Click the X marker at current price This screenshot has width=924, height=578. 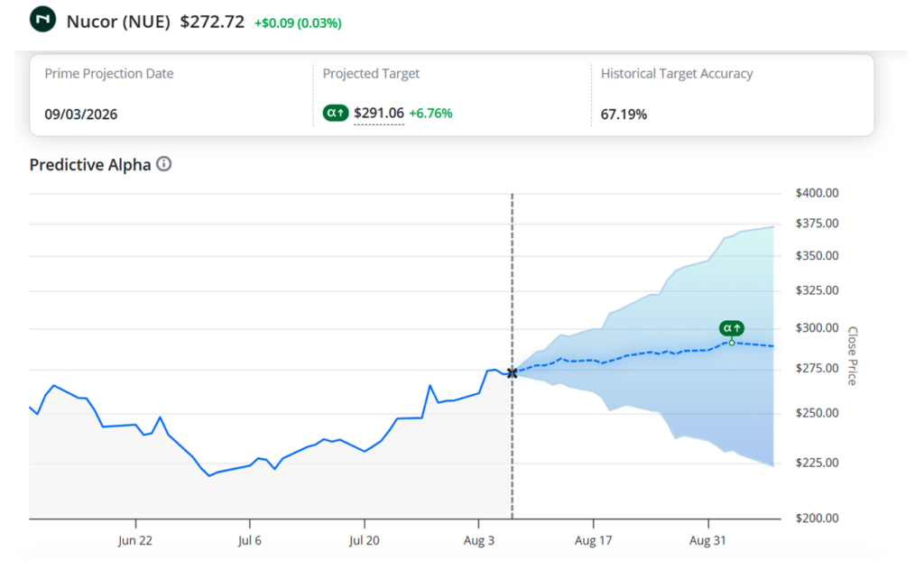pos(513,372)
